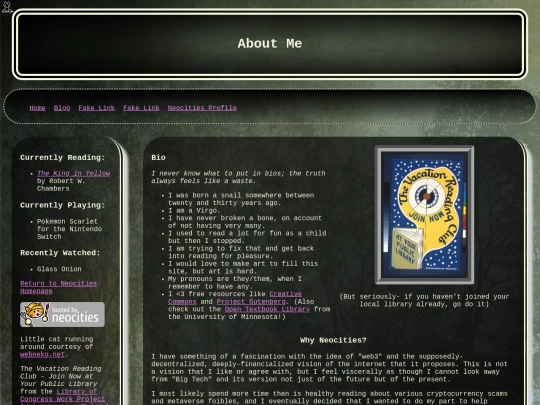The height and width of the screenshot is (405, 540).
Task: Click the About Me page heading
Action: pos(270,44)
